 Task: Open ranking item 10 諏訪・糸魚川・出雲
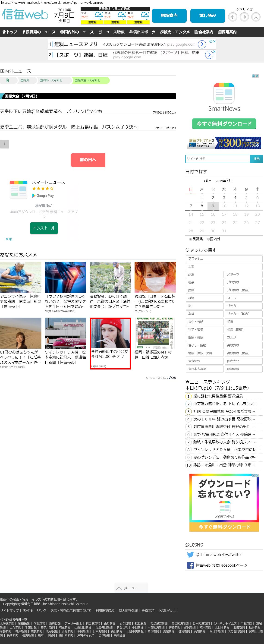pos(224,465)
